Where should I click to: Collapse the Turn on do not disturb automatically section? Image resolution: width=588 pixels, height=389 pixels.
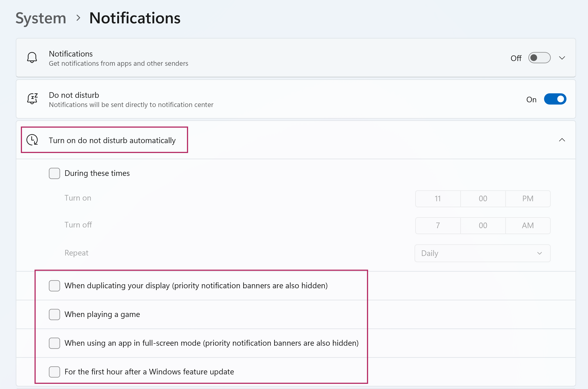pos(562,140)
